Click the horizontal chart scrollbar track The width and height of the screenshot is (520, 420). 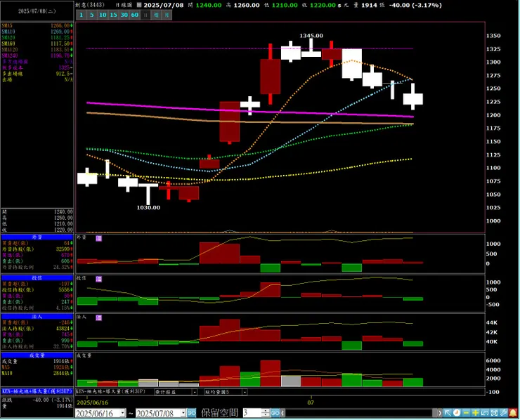pos(360,413)
